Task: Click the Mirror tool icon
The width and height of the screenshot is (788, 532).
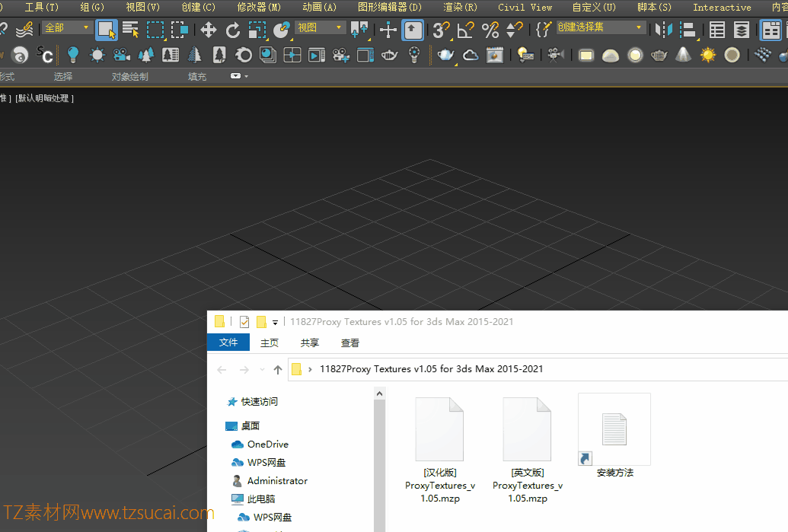Action: click(x=663, y=30)
